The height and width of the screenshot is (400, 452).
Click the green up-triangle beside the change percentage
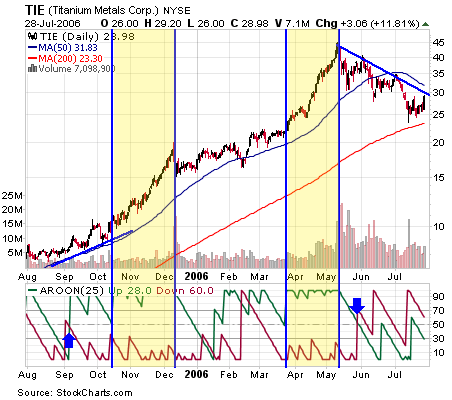[425, 24]
